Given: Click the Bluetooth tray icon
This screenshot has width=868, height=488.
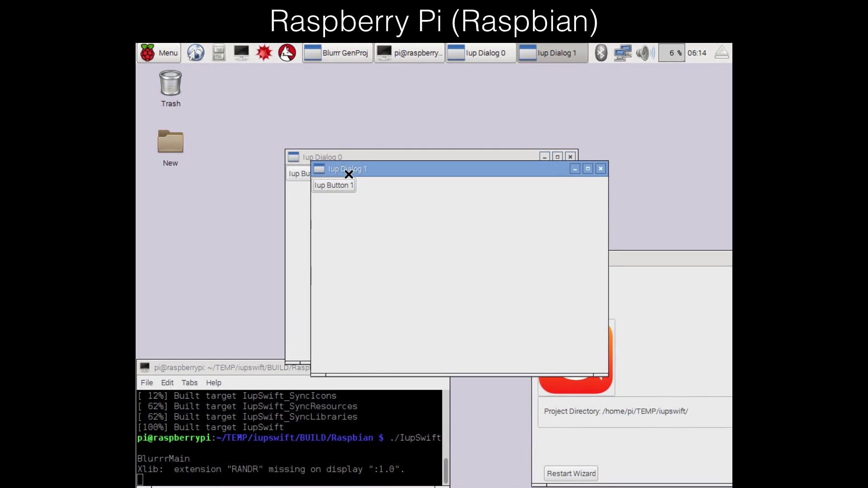Looking at the screenshot, I should coord(601,53).
